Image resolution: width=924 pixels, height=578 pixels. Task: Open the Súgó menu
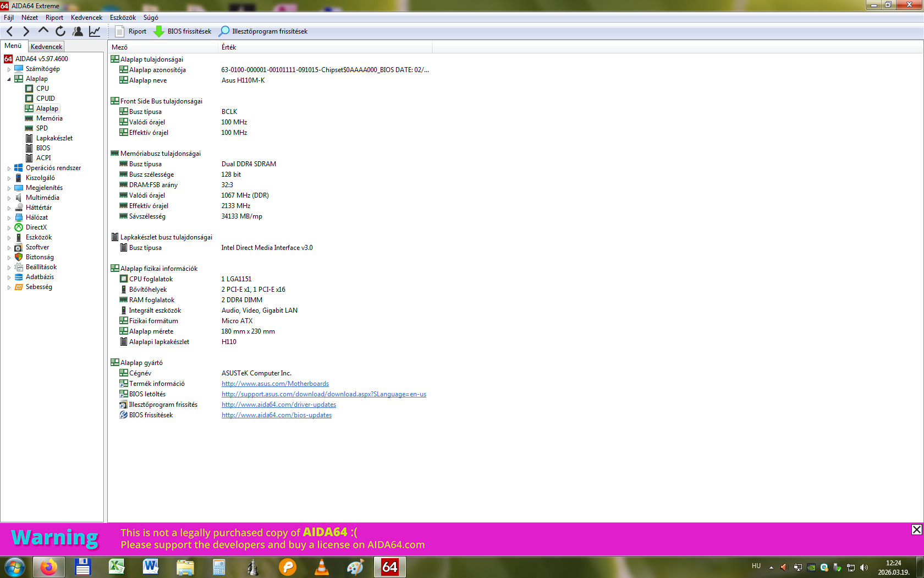[x=151, y=18]
